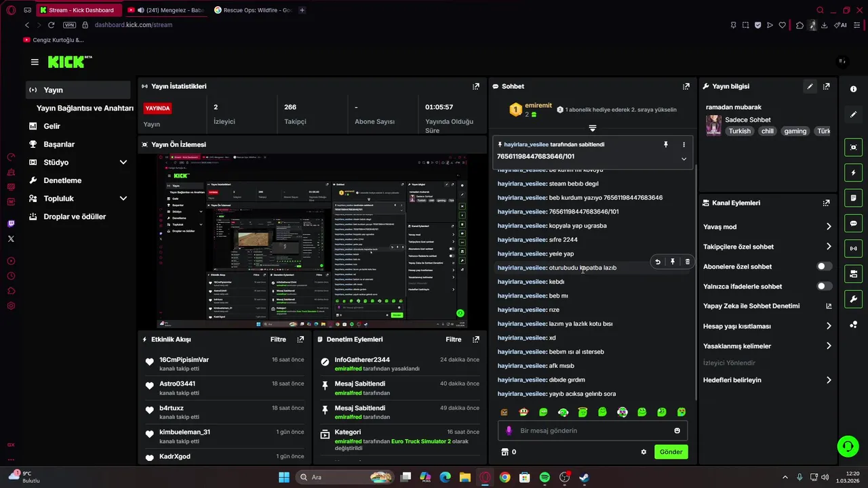Open the emoji picker in message box

click(x=677, y=430)
